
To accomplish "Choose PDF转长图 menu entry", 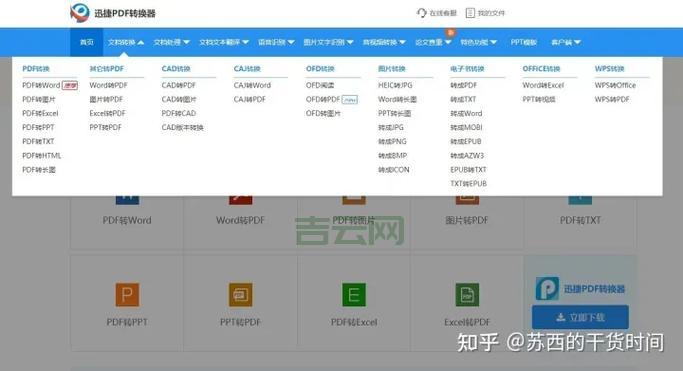I will click(x=39, y=169).
